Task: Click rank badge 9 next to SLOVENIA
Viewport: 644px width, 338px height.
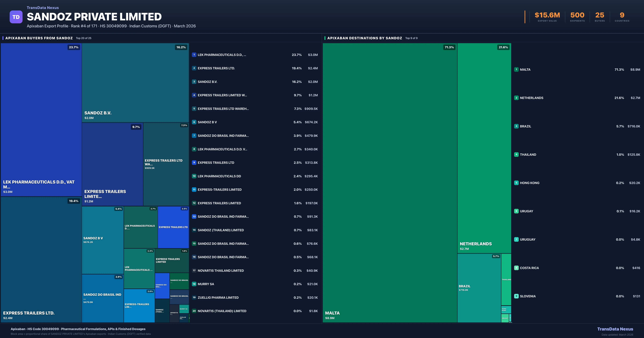Action: pyautogui.click(x=516, y=296)
